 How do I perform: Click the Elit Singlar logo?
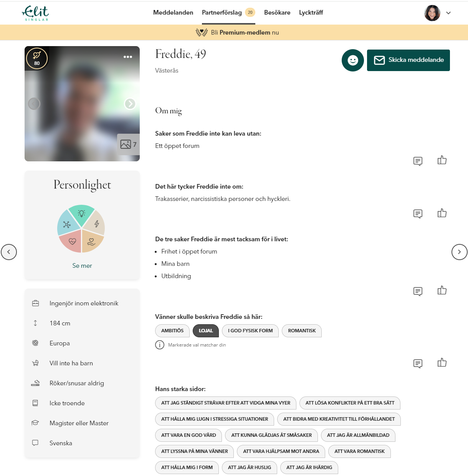36,13
